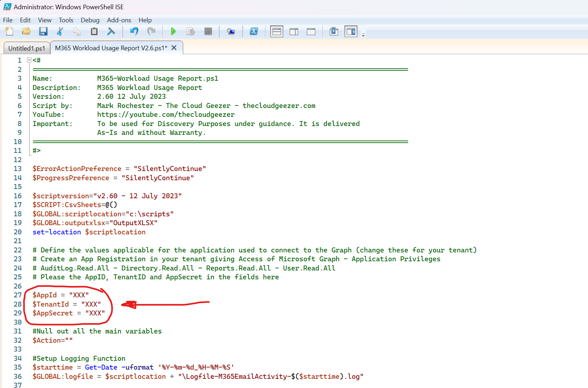Show script pane maximized layout
Image resolution: width=588 pixels, height=388 pixels.
311,32
